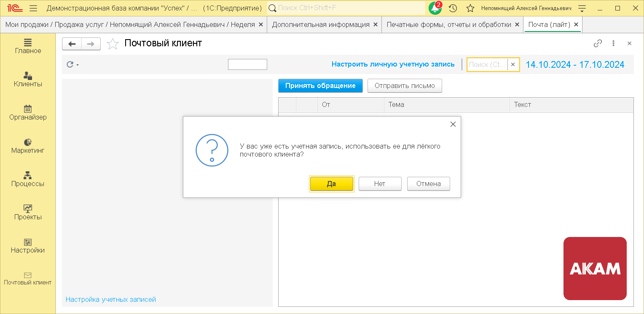Open the date range 14.10.2024 - 17.10.2024
The height and width of the screenshot is (314, 644).
click(575, 64)
